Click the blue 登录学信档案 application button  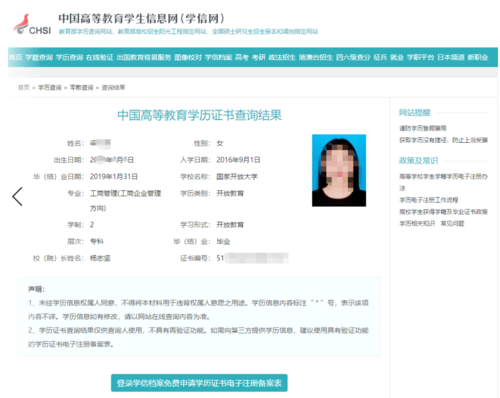click(199, 383)
